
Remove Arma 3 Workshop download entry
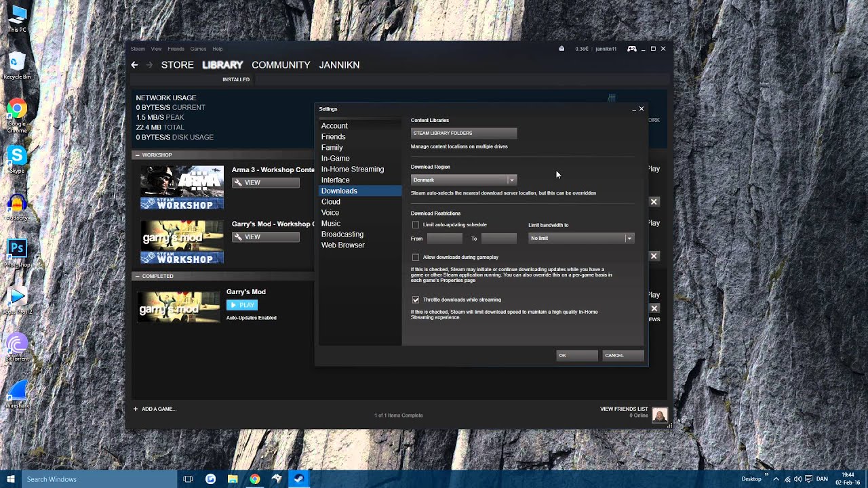point(654,202)
